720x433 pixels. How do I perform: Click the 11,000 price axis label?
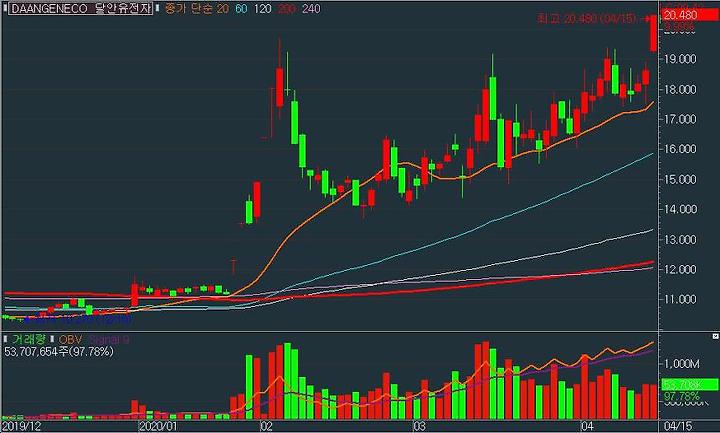(x=680, y=299)
